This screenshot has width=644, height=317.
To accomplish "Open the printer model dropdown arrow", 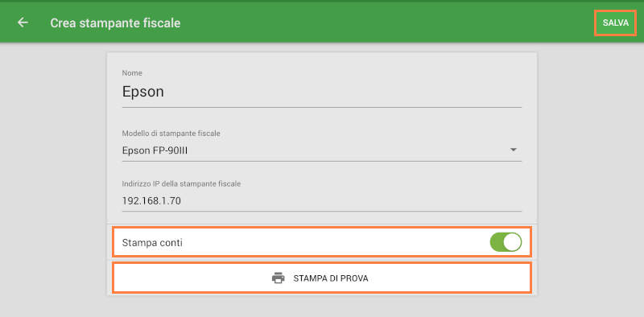I will pos(513,150).
